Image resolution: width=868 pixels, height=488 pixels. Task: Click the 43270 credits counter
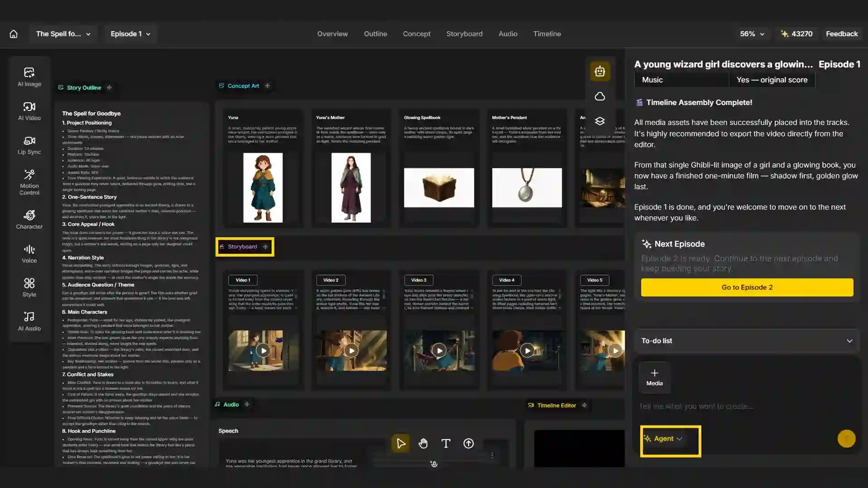[796, 34]
